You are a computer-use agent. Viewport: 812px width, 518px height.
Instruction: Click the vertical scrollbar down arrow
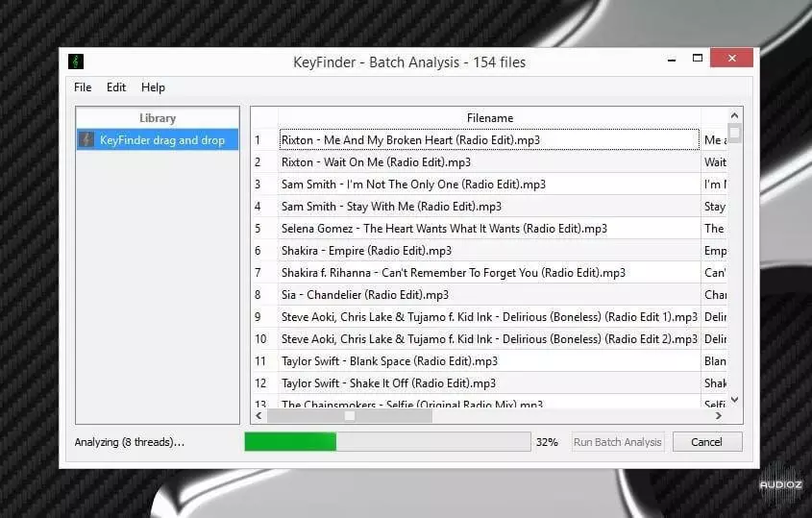735,400
